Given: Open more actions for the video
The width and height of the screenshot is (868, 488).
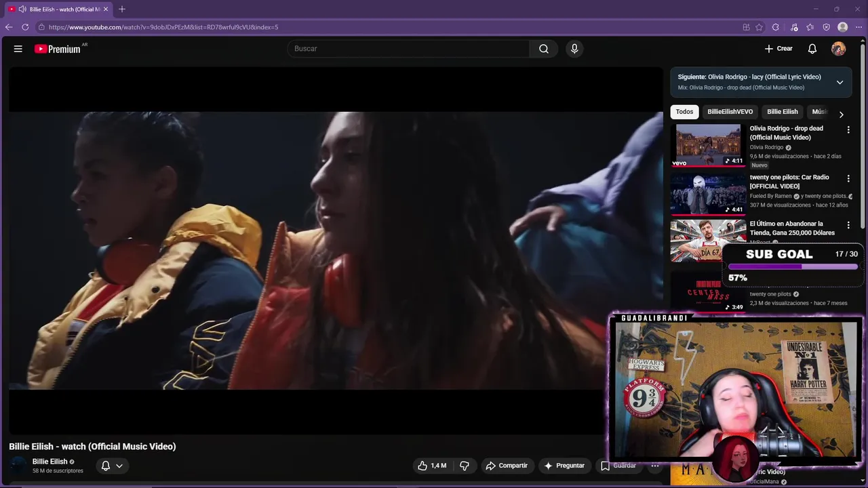Looking at the screenshot, I should click(x=655, y=466).
